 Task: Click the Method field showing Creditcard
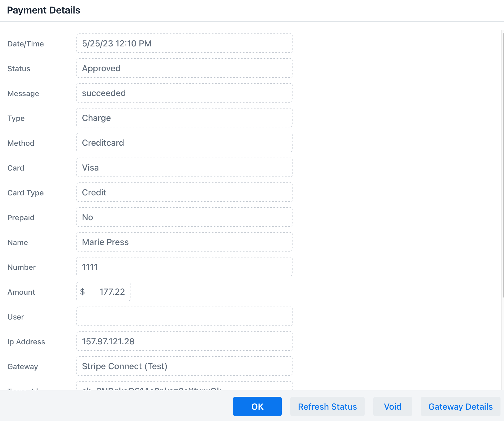pyautogui.click(x=184, y=142)
